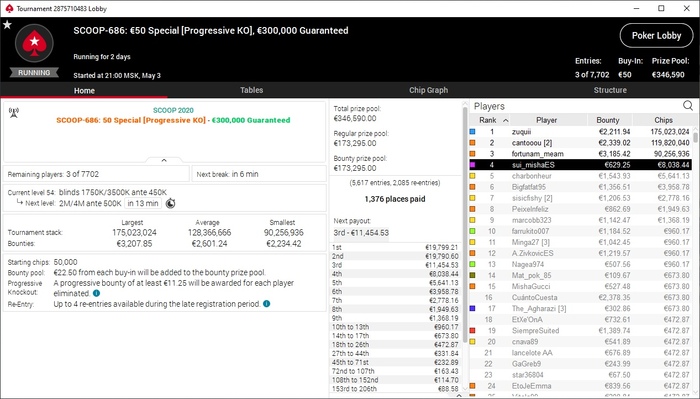Click SiempreSuited's red color tag
Viewport: 700px width, 399px height.
point(472,331)
